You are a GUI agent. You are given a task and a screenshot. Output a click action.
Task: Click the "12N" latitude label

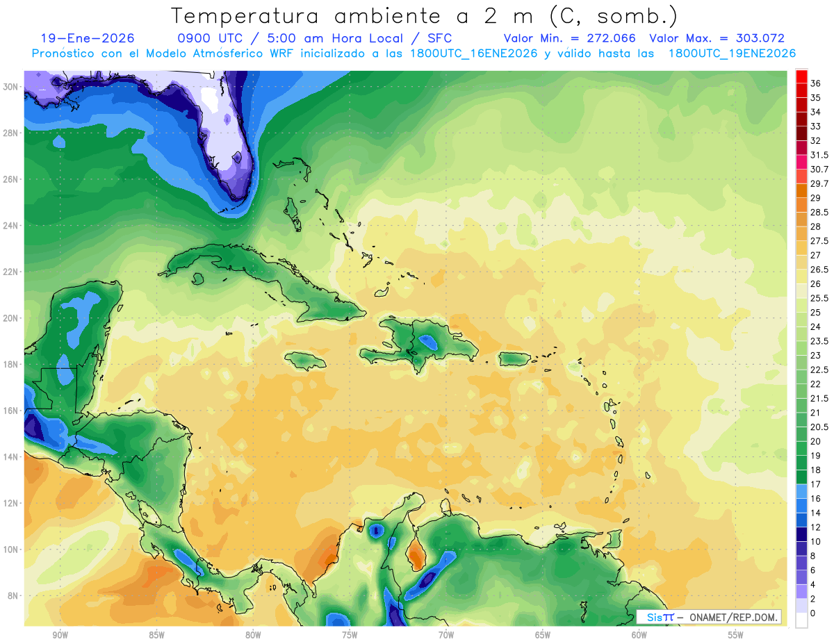11,503
